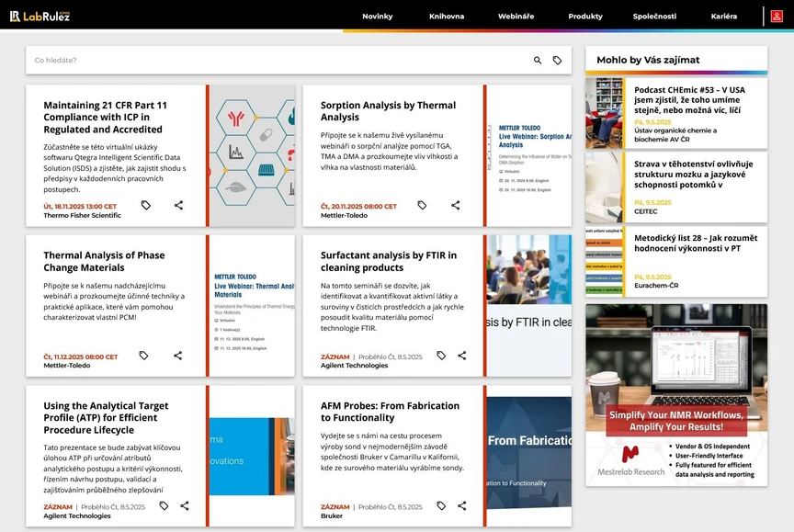Open the Novinky menu item

pos(378,17)
